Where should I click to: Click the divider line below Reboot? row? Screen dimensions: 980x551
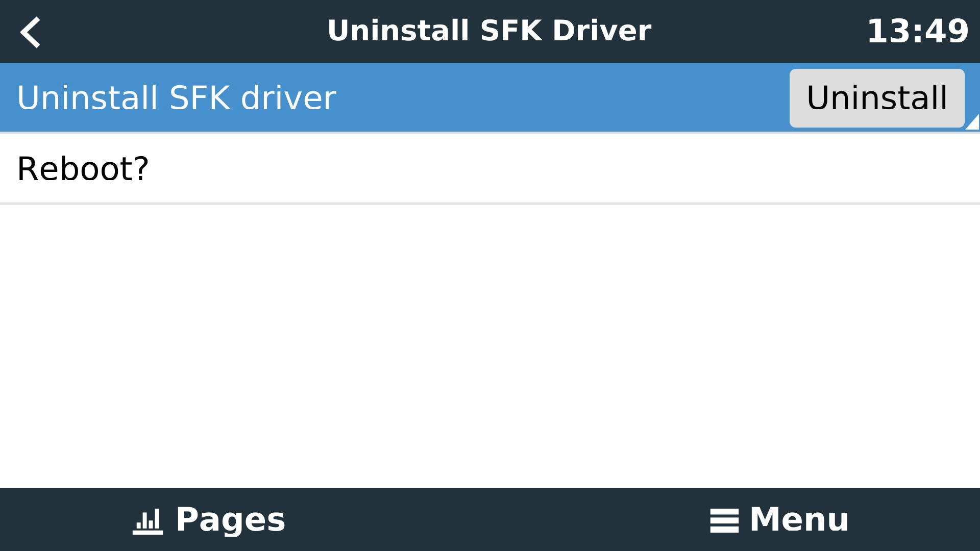point(490,204)
